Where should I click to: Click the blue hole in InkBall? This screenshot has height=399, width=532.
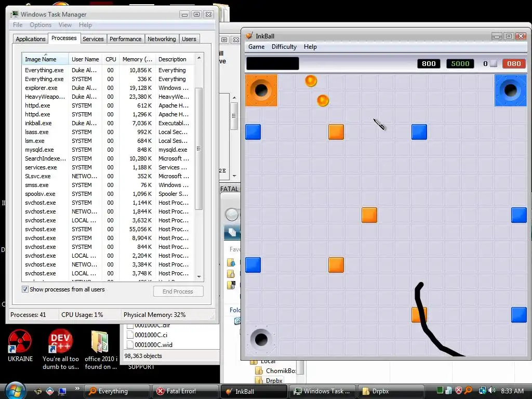coord(510,90)
